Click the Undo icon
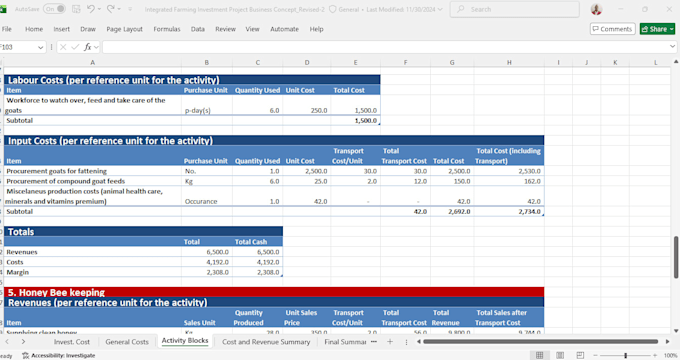Screen dimensions: 680x360 pyautogui.click(x=90, y=9)
